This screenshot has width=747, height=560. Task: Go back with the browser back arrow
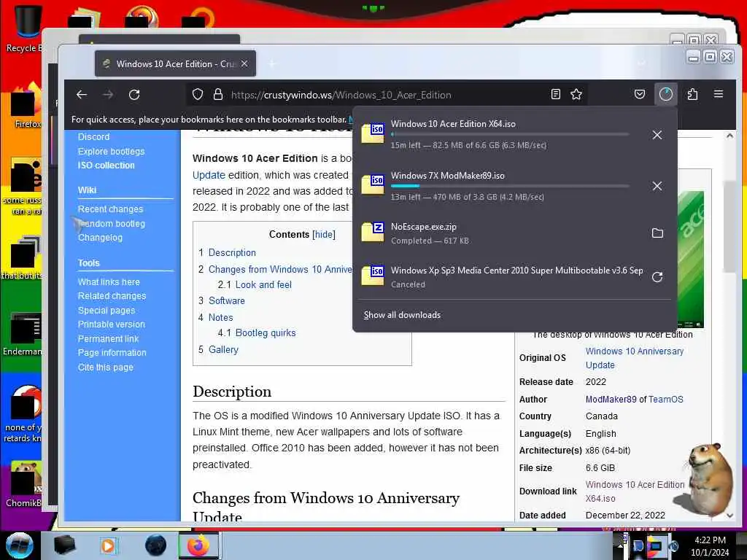tap(82, 94)
